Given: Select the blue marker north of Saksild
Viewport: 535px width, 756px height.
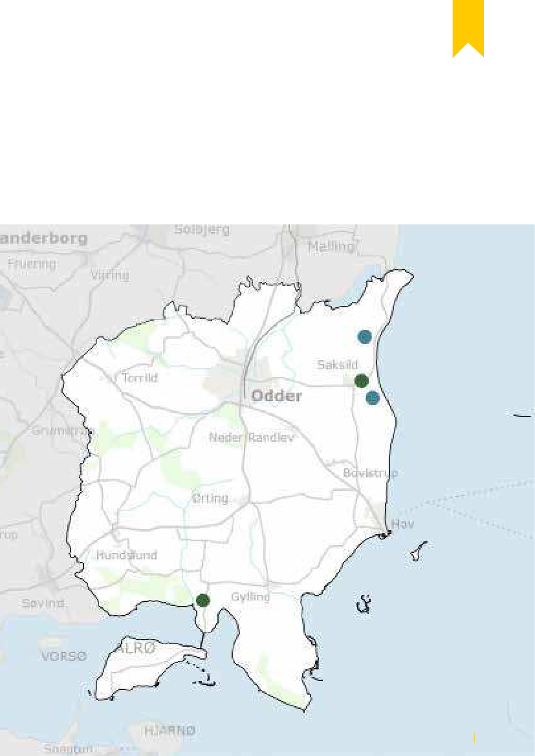Looking at the screenshot, I should [365, 336].
